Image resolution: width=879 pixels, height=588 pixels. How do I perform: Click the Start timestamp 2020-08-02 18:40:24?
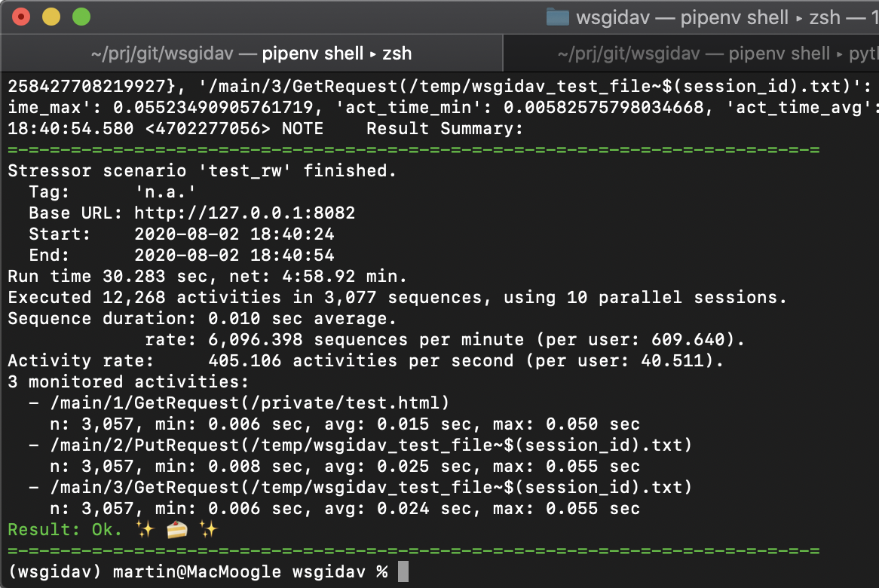pos(234,234)
